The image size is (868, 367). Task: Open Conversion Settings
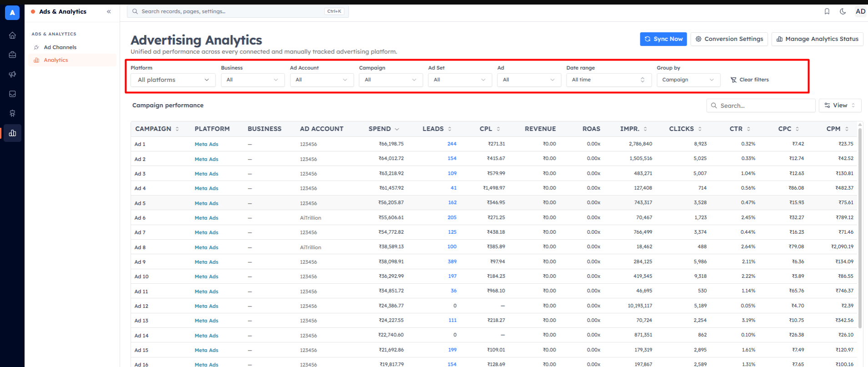(729, 39)
